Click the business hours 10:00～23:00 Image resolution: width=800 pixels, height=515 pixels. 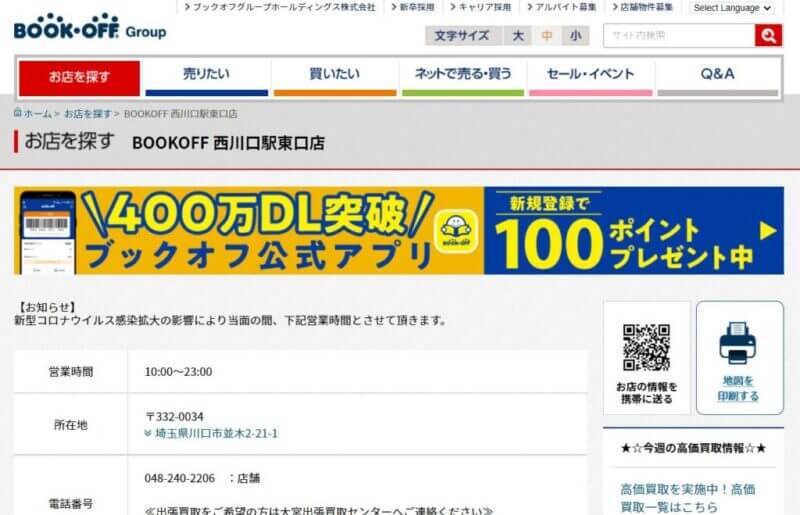click(179, 372)
